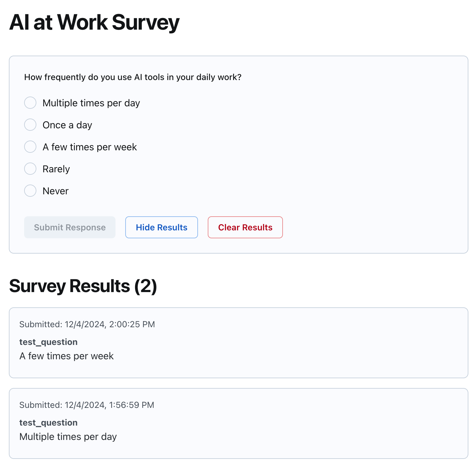Click 'test_question' label in first result

coord(48,342)
